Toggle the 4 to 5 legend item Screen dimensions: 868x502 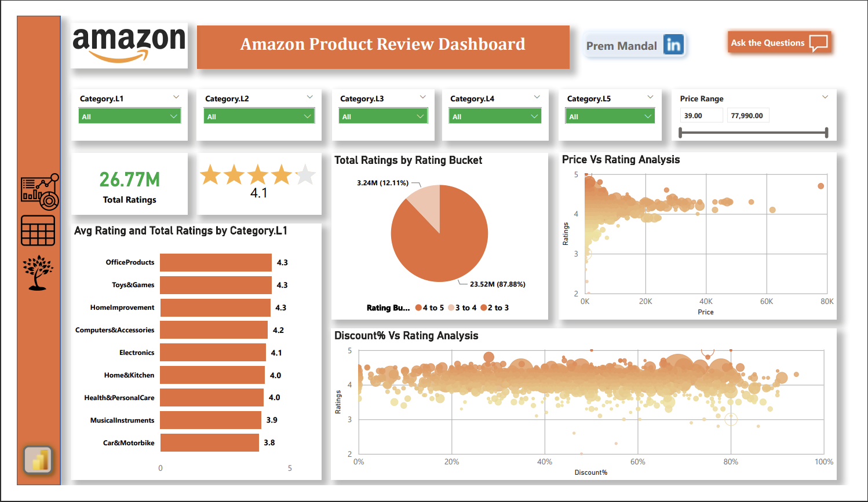[429, 307]
